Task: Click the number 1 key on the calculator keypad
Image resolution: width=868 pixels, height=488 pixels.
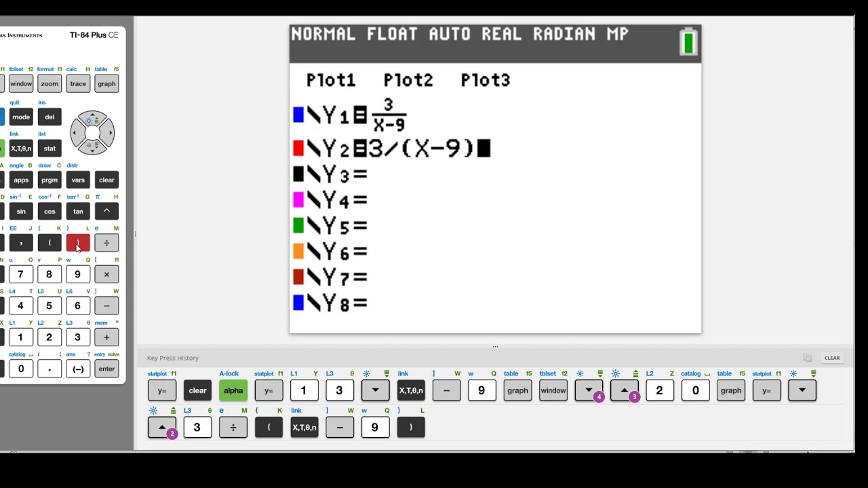Action: pos(21,338)
